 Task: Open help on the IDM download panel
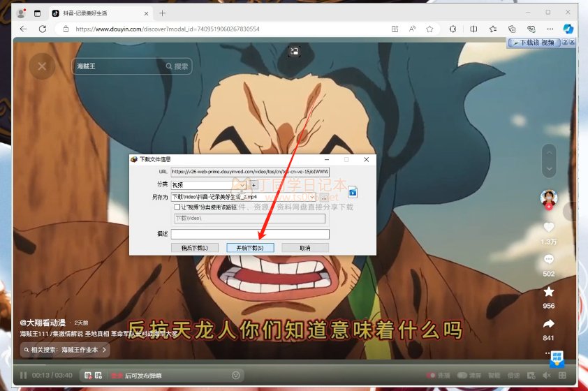click(x=565, y=43)
